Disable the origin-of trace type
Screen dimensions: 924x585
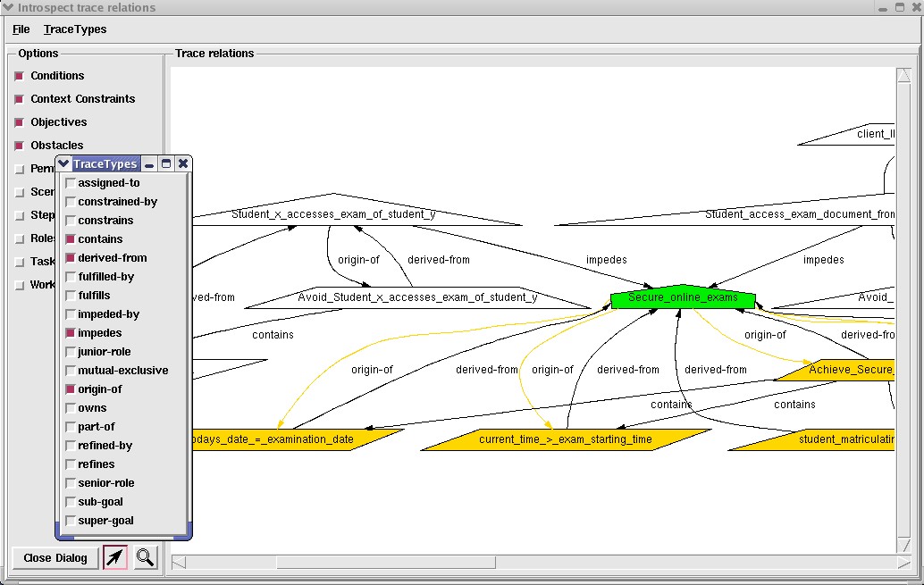[70, 389]
